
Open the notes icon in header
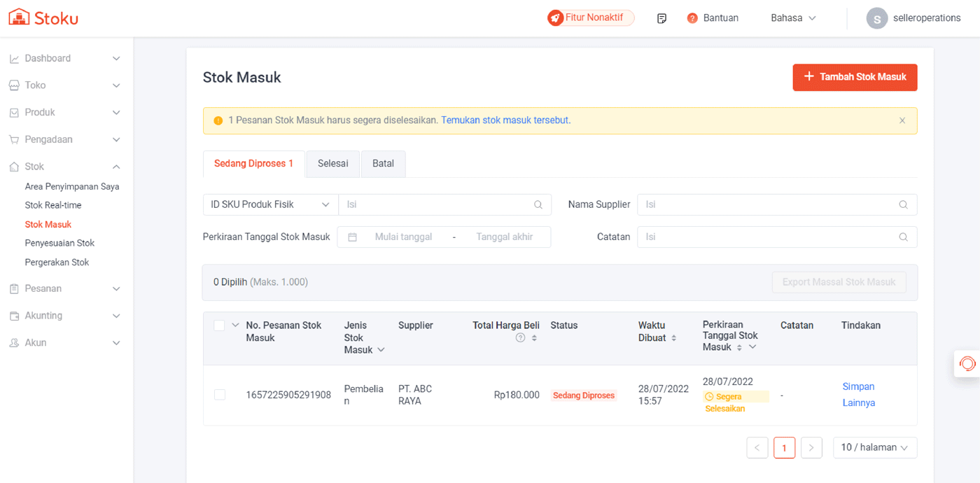pyautogui.click(x=661, y=18)
